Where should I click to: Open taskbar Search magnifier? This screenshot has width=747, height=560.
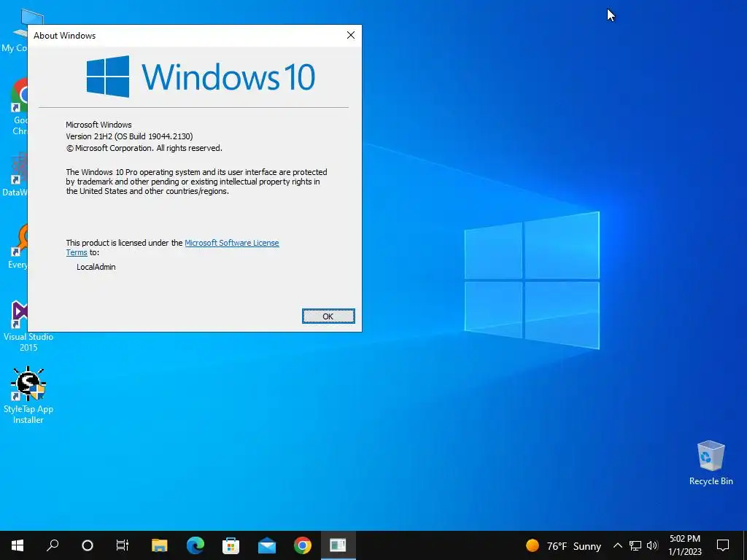coord(53,545)
